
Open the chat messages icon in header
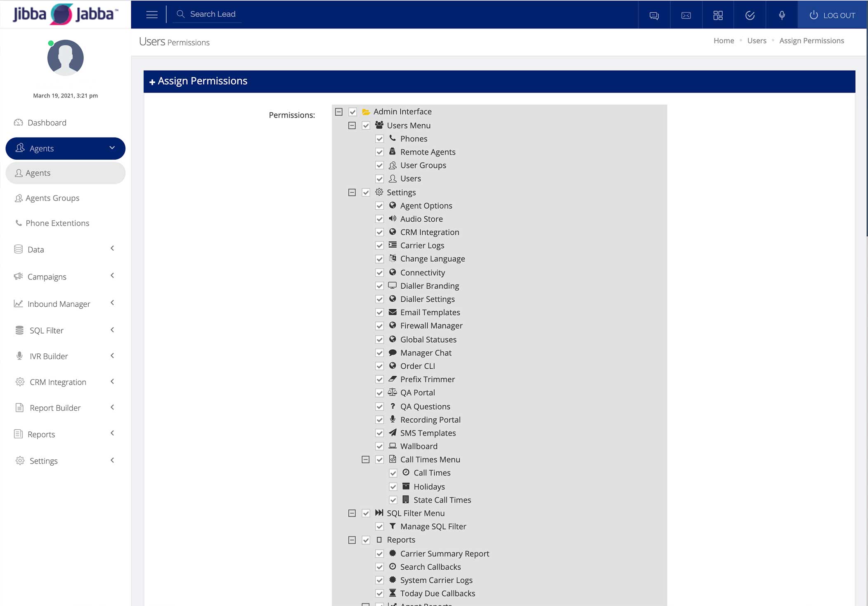click(654, 15)
